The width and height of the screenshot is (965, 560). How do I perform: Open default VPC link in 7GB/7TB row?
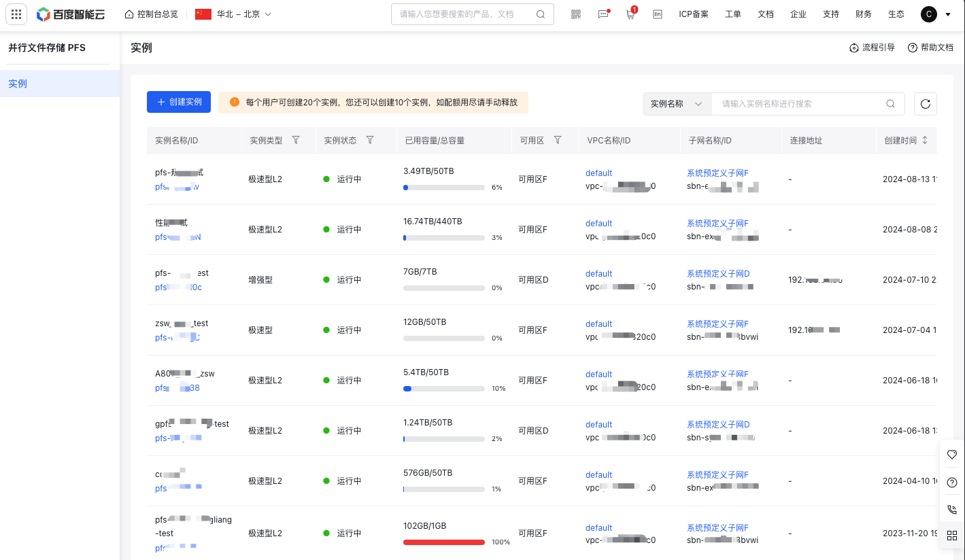[598, 274]
